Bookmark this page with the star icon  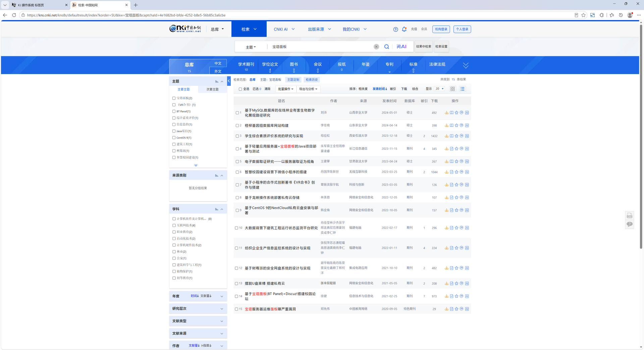583,15
